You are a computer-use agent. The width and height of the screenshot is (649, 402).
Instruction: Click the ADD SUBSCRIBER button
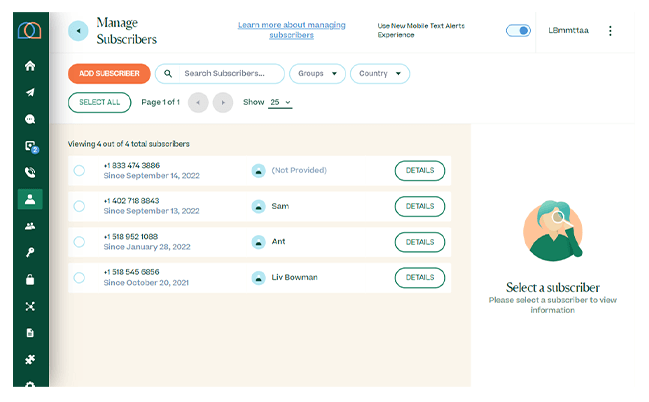click(x=109, y=74)
